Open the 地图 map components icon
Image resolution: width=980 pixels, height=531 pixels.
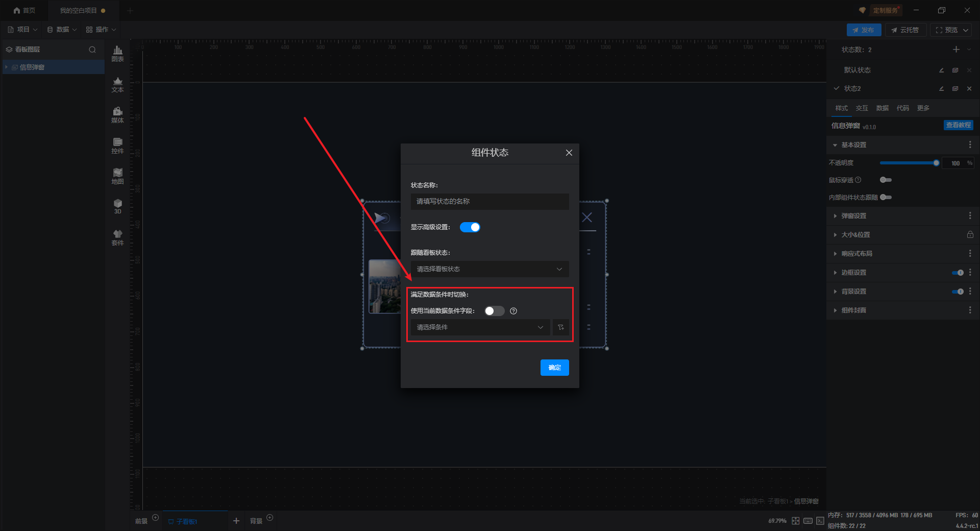pos(117,176)
